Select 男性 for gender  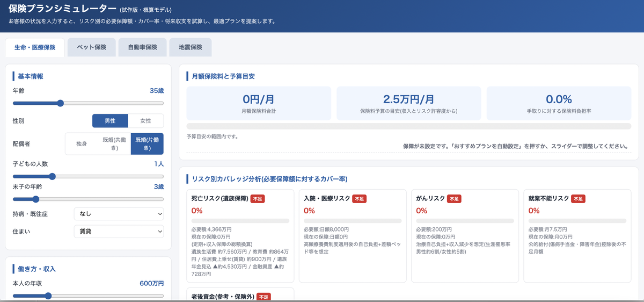coord(110,121)
